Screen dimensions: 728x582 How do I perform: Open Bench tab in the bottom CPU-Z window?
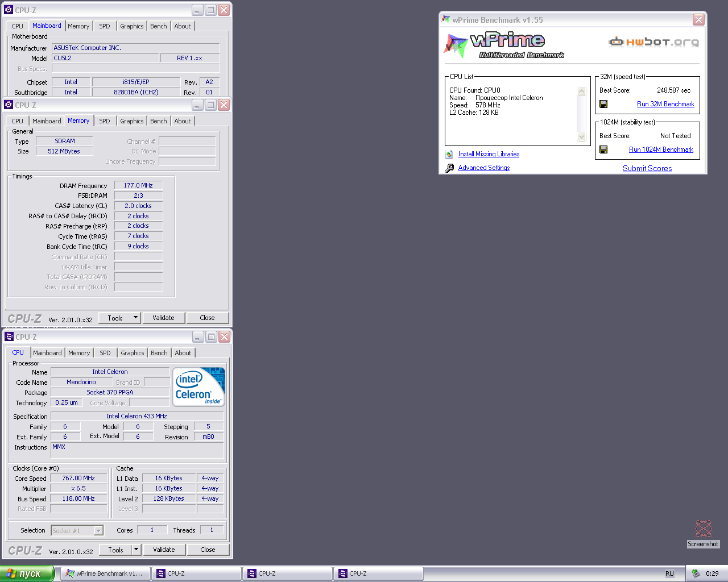pos(159,353)
